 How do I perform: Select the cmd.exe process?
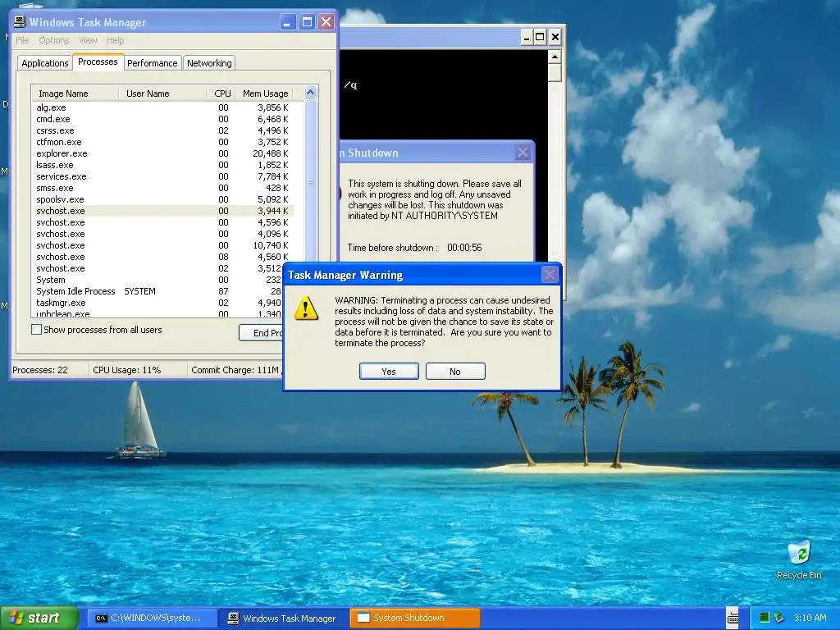pyautogui.click(x=163, y=119)
